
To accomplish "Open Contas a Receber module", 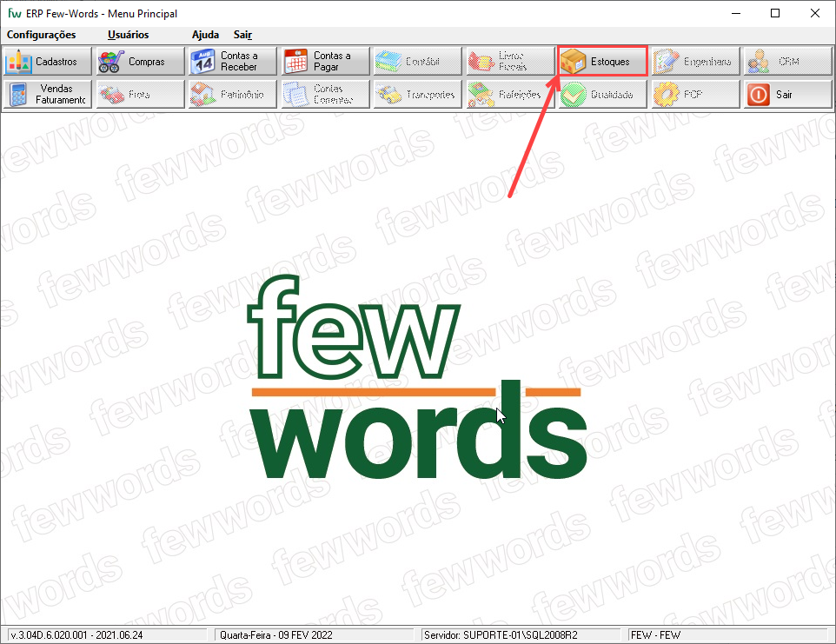I will 233,62.
